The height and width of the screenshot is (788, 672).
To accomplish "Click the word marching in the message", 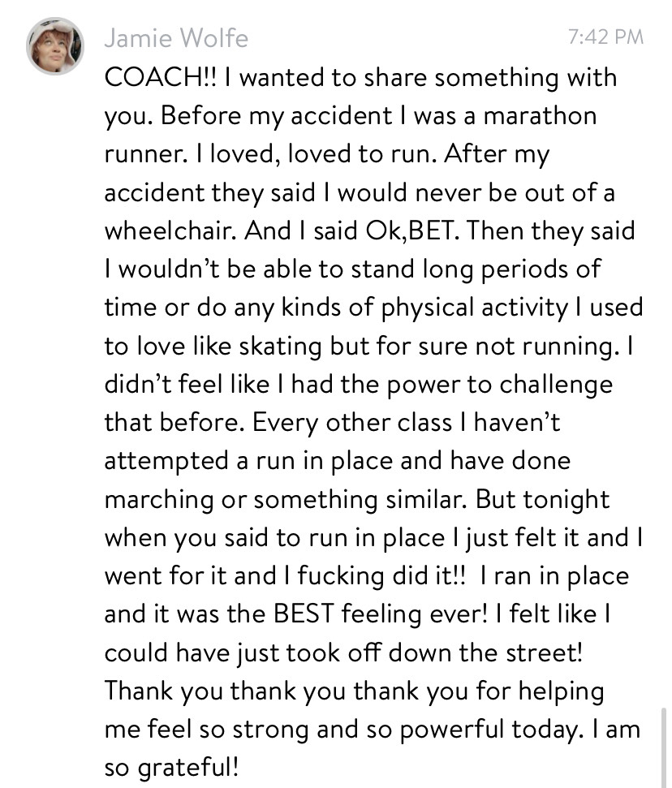I will point(159,500).
